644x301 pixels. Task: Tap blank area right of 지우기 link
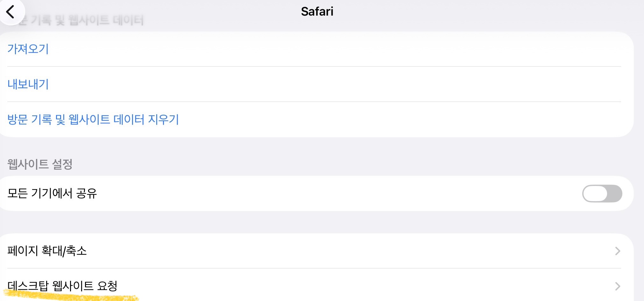coord(382,120)
